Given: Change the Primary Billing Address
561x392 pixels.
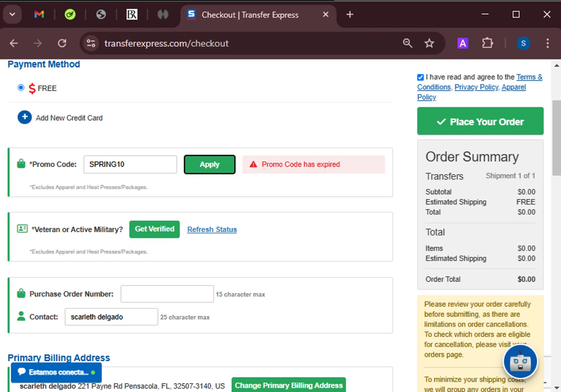Looking at the screenshot, I should click(x=289, y=385).
